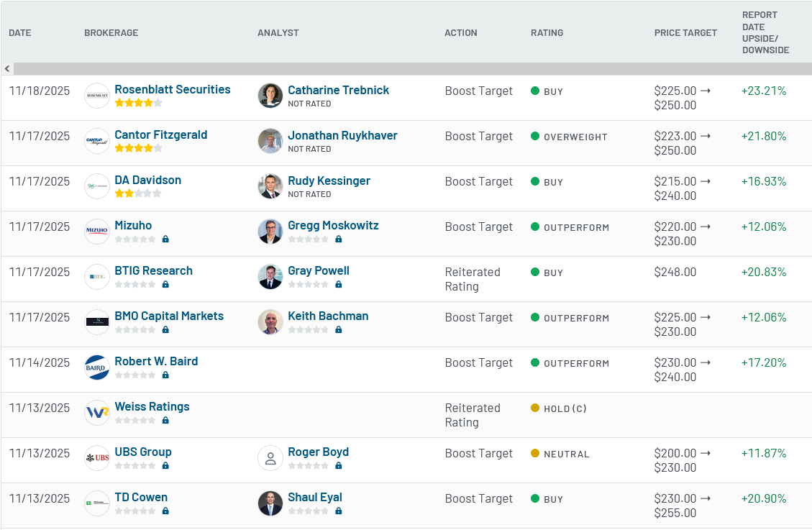Viewport: 812px width, 530px height.
Task: Open the DA Davidson brokerage link
Action: point(148,180)
